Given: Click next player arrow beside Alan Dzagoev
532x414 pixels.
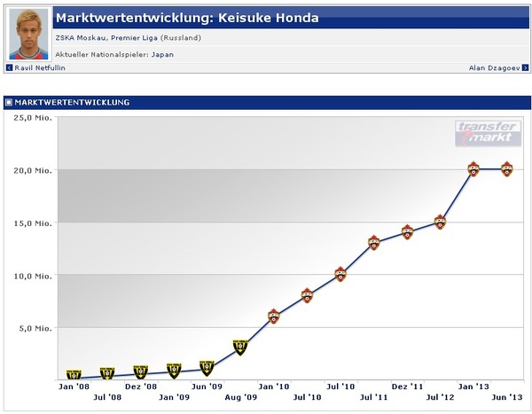Looking at the screenshot, I should 525,68.
